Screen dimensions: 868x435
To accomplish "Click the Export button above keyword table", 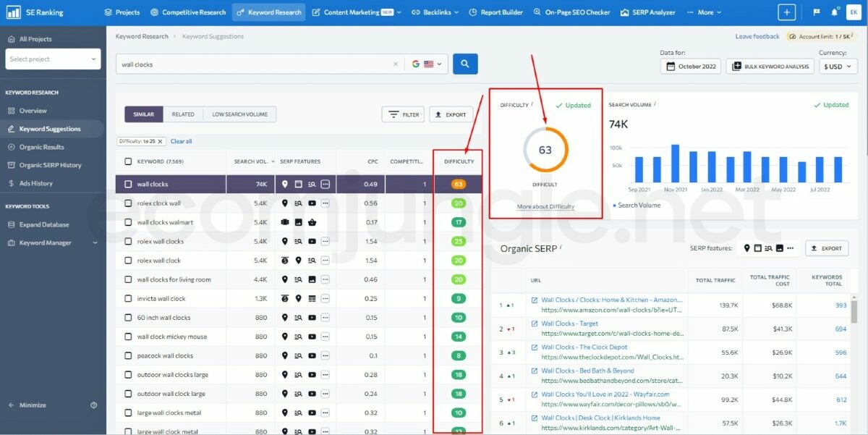I will point(451,114).
